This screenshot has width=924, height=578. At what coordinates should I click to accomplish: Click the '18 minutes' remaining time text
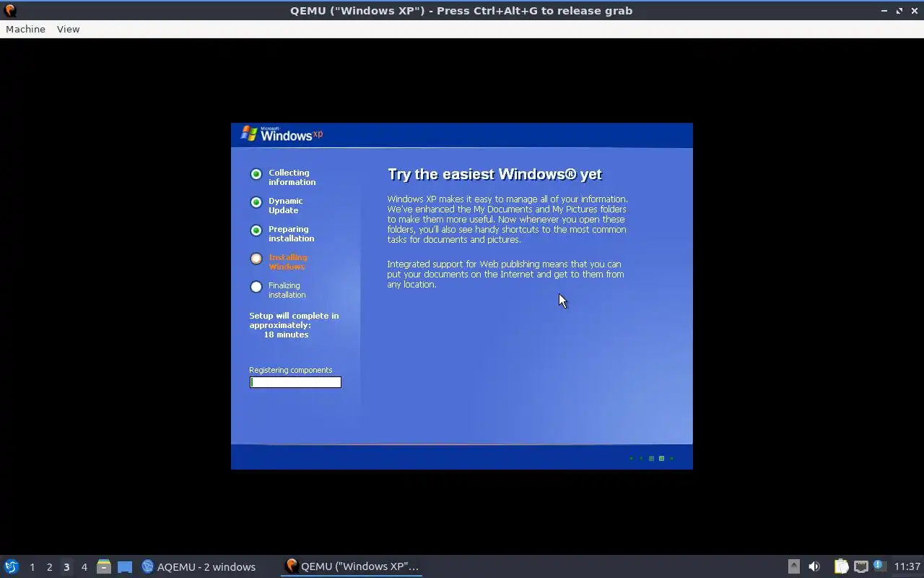286,335
